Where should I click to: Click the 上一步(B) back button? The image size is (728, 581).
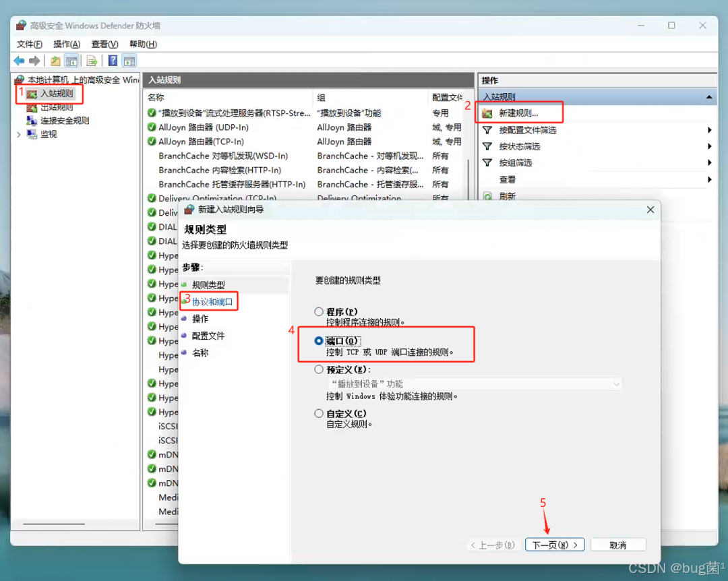click(x=493, y=545)
